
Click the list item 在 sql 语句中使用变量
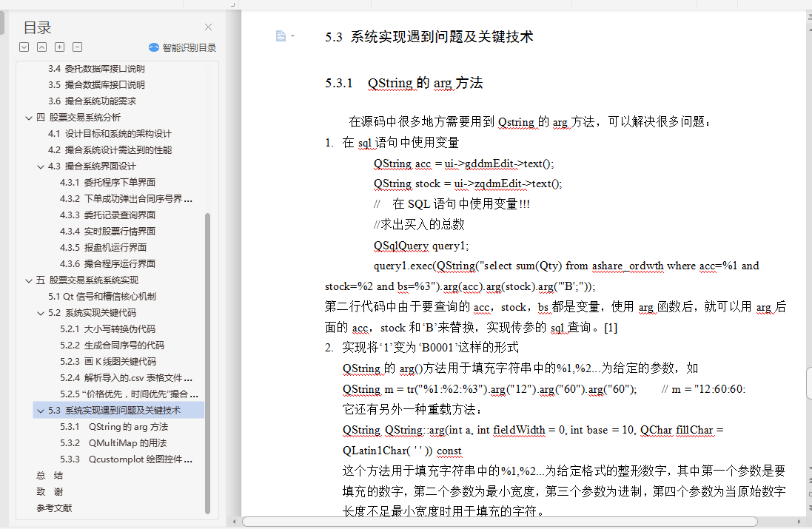click(x=401, y=142)
